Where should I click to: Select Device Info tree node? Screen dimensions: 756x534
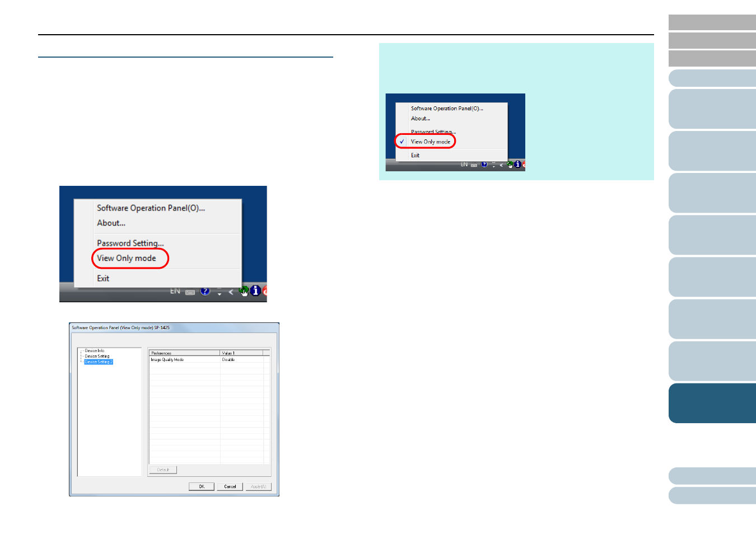click(x=94, y=350)
